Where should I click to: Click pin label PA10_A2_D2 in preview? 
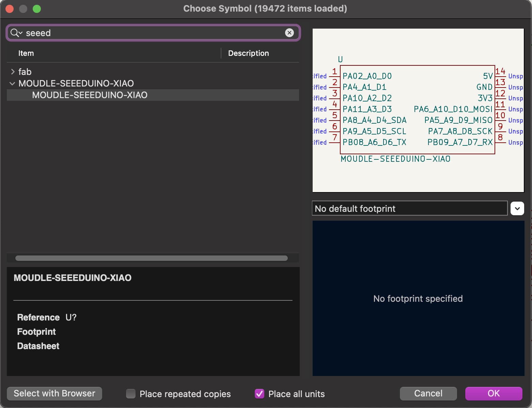coord(367,98)
